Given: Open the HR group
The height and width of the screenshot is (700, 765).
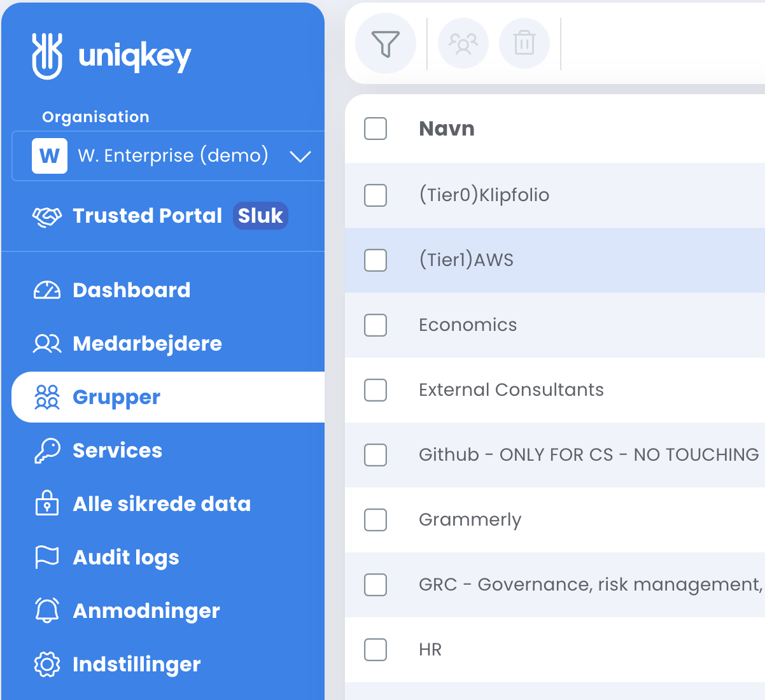Looking at the screenshot, I should (430, 649).
